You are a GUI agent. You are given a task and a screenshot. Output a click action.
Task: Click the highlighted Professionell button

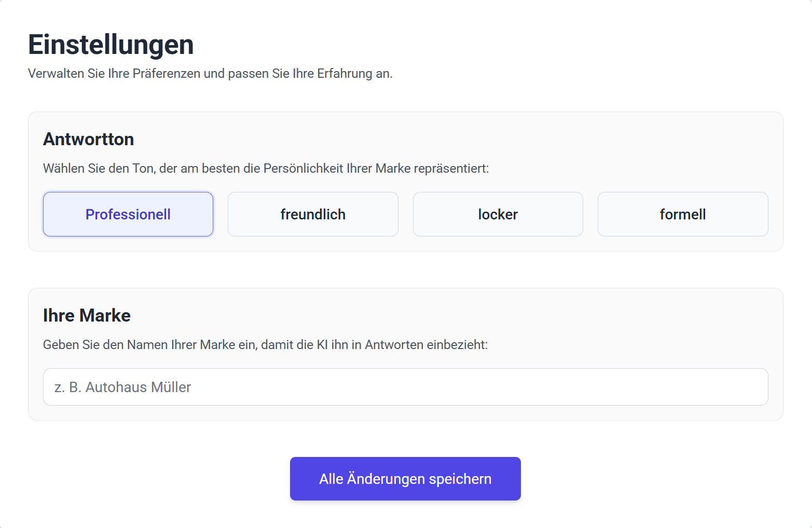128,214
